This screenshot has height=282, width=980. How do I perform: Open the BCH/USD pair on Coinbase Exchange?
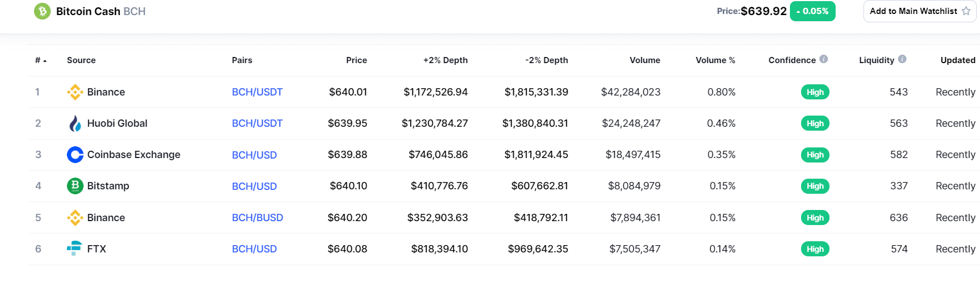[x=254, y=155]
